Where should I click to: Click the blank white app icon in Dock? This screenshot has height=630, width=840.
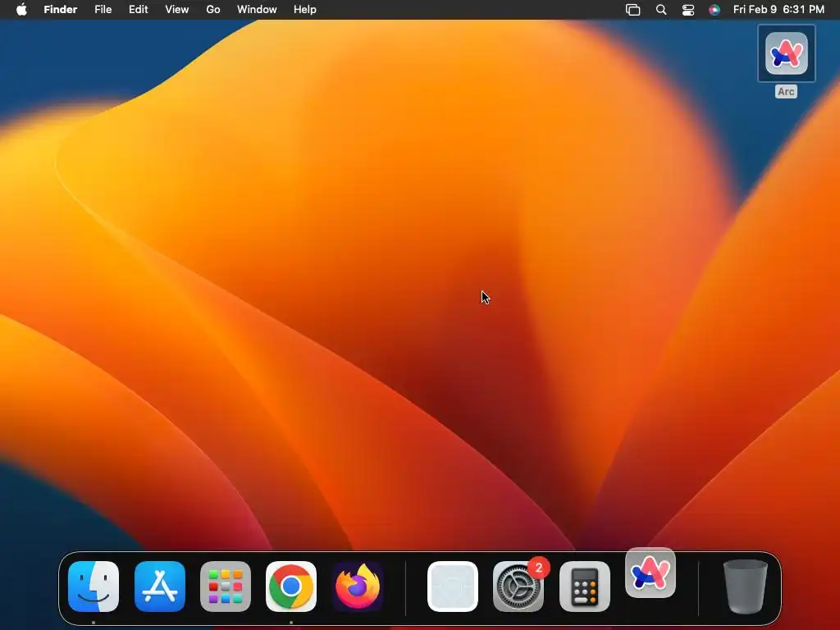pos(453,587)
